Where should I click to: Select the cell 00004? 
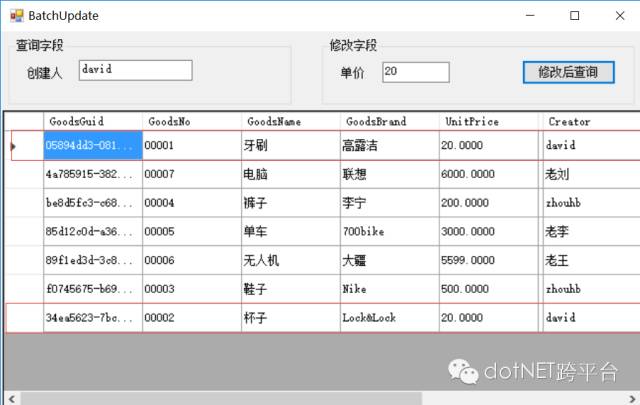point(192,203)
